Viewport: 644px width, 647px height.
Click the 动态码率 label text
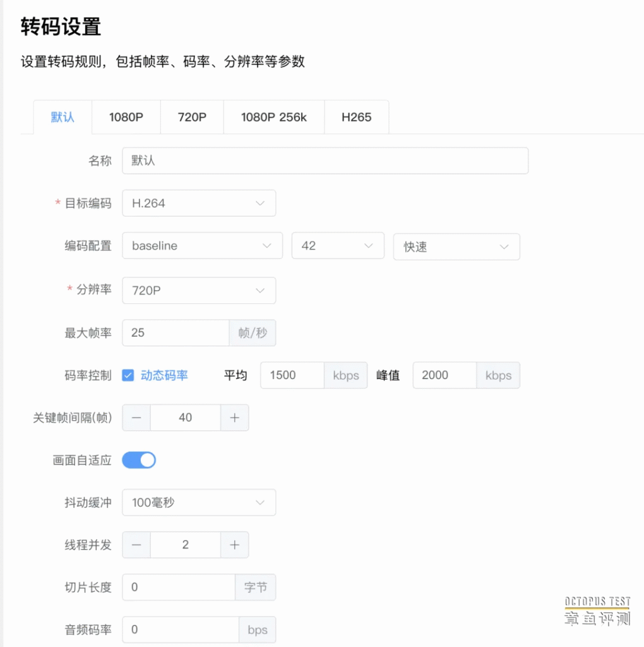click(164, 375)
